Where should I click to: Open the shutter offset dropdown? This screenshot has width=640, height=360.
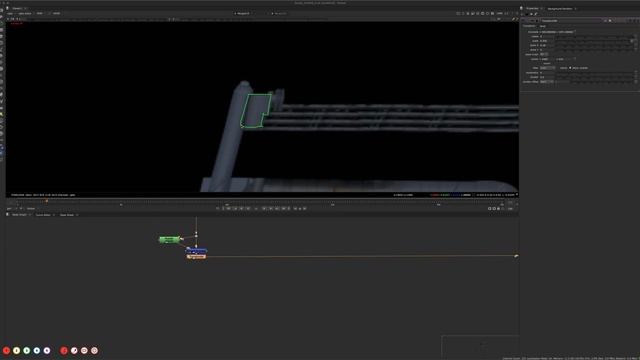[x=547, y=82]
